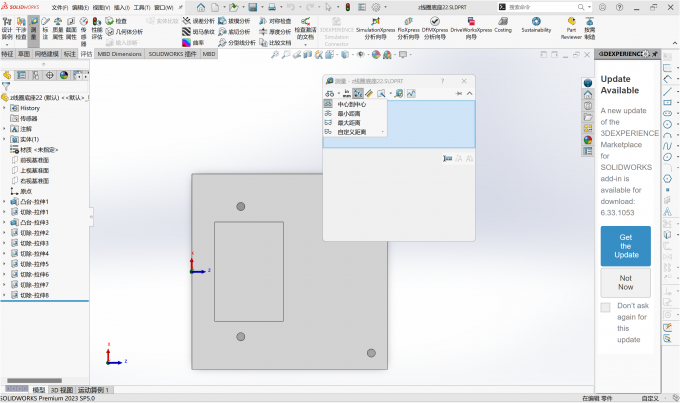Toggle point-to-point ruler icon in Measure dialog
The image size is (680, 403).
369,93
